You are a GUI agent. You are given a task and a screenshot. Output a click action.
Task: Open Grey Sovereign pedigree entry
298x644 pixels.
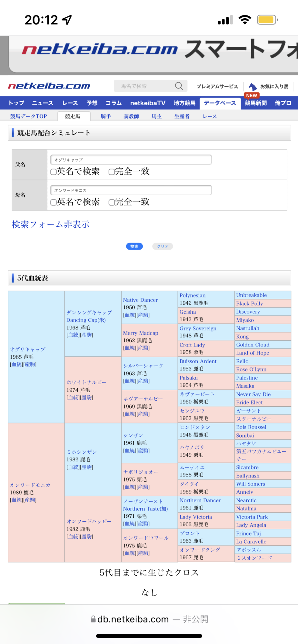198,328
